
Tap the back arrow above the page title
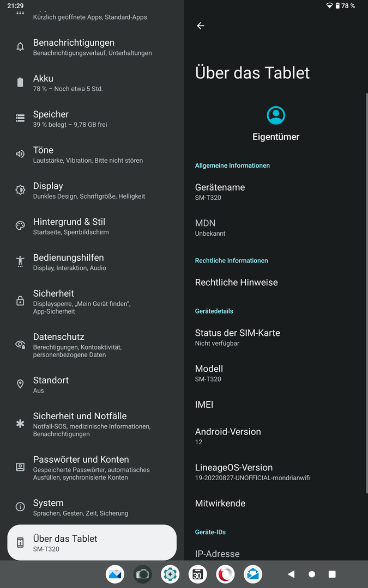201,26
